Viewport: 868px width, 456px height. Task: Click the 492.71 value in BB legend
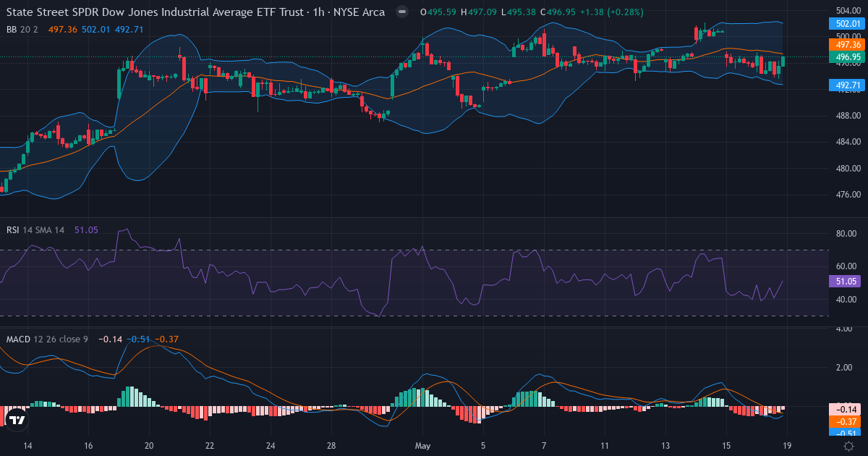pyautogui.click(x=129, y=29)
